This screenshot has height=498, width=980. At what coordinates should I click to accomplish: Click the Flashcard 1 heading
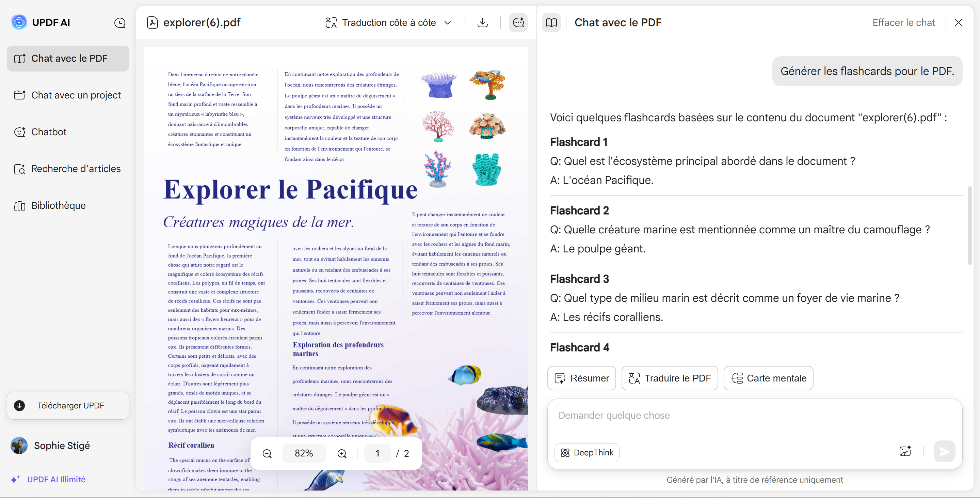[x=579, y=142]
